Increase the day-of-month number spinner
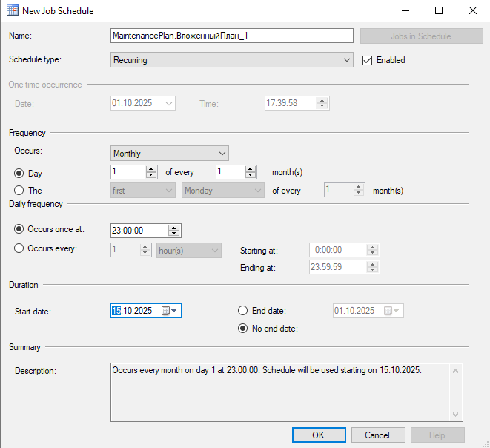The height and width of the screenshot is (448, 490). (151, 169)
